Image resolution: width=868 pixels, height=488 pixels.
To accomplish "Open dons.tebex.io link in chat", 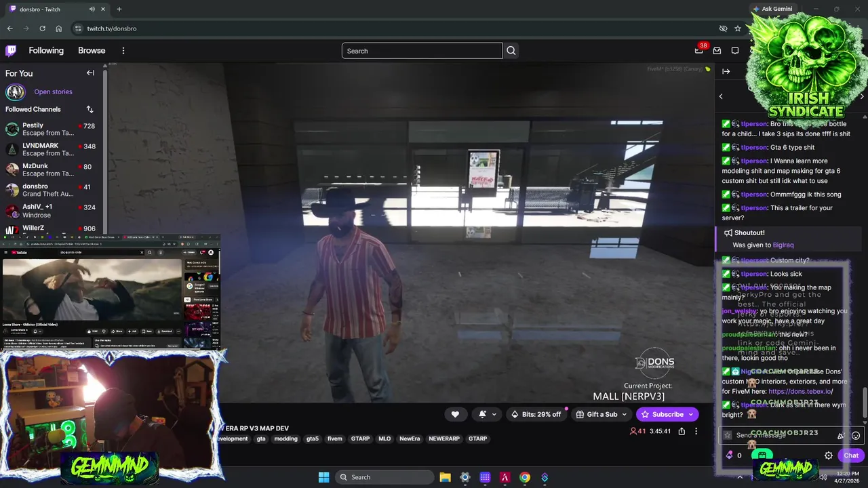I will 800,391.
